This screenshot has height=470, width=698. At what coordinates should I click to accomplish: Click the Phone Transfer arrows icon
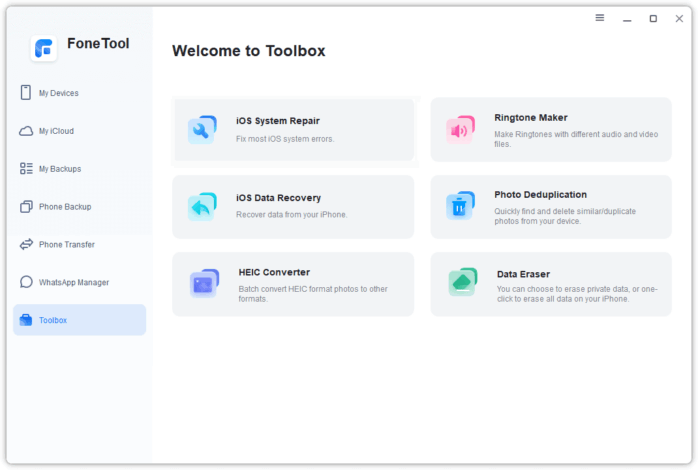(x=26, y=244)
